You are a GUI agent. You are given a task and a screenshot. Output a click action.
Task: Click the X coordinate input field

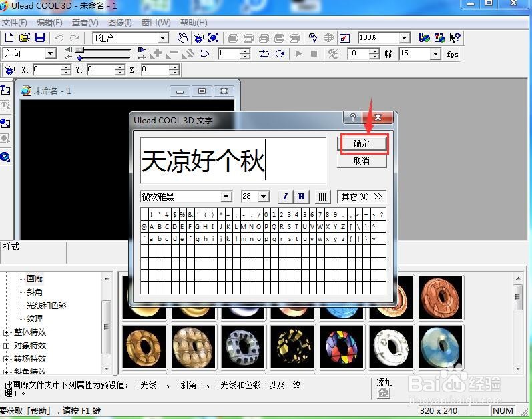(47, 70)
